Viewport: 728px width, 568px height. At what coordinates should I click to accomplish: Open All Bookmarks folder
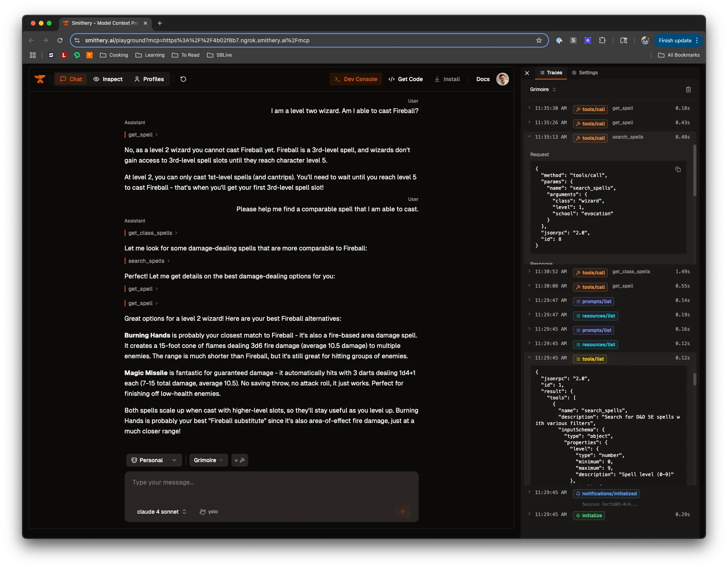tap(678, 55)
